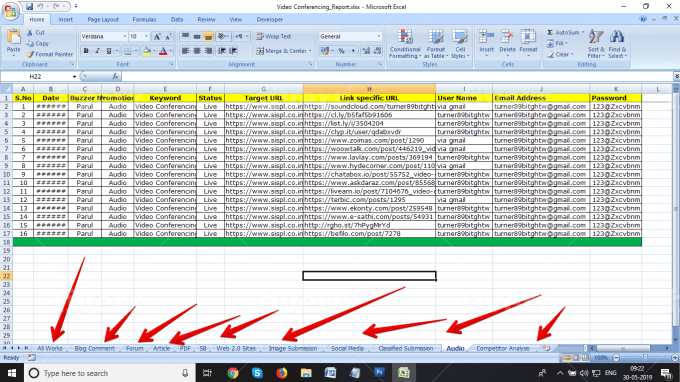The image size is (680, 382).
Task: Increase the font size
Action: click(x=157, y=36)
